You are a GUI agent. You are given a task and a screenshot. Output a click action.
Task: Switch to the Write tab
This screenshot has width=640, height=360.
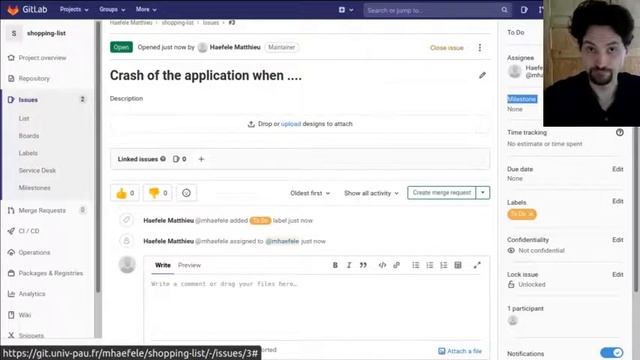(162, 265)
